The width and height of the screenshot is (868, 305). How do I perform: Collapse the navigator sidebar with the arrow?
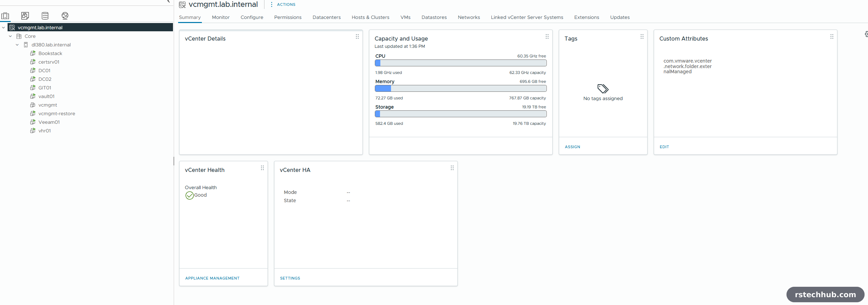point(169,1)
